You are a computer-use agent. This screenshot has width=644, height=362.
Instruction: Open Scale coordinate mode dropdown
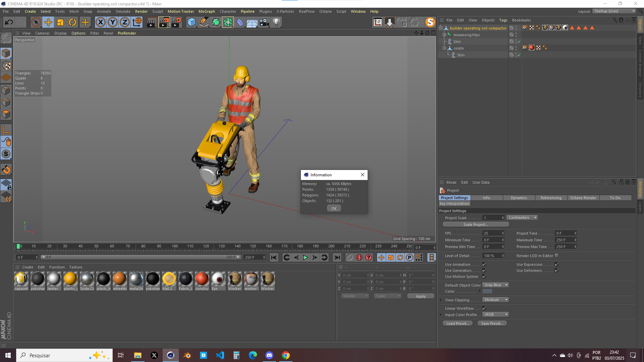tap(388, 296)
